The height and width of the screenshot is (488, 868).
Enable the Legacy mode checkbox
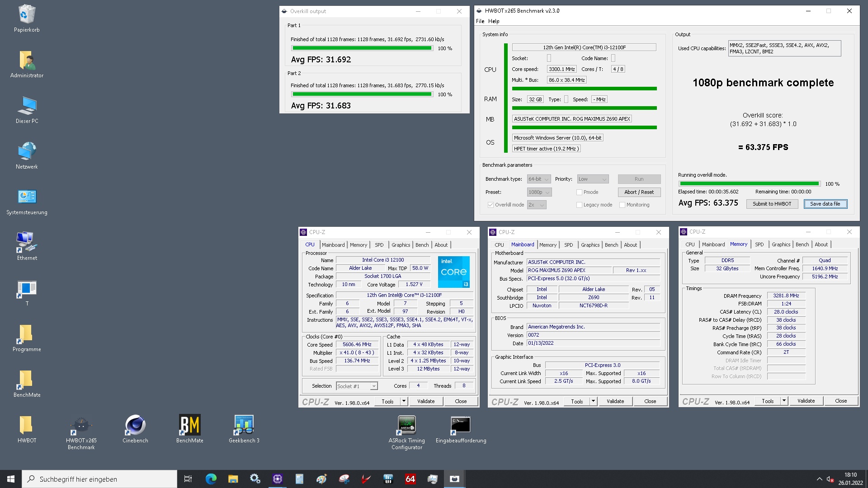(x=579, y=205)
